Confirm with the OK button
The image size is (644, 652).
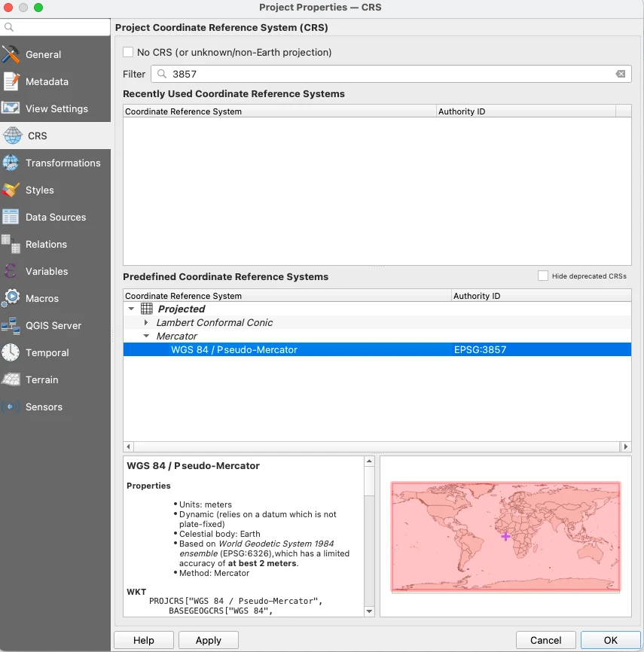(610, 640)
